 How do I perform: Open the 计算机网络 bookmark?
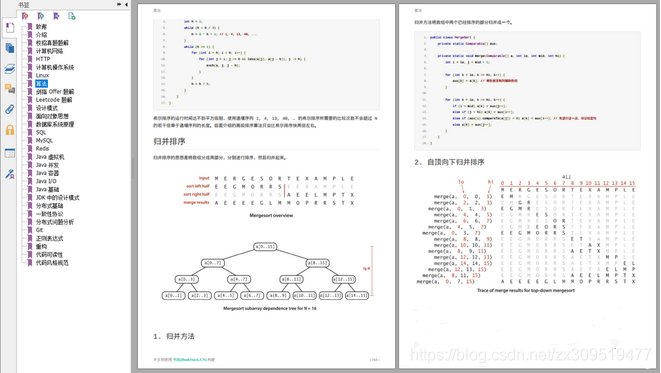(x=49, y=51)
